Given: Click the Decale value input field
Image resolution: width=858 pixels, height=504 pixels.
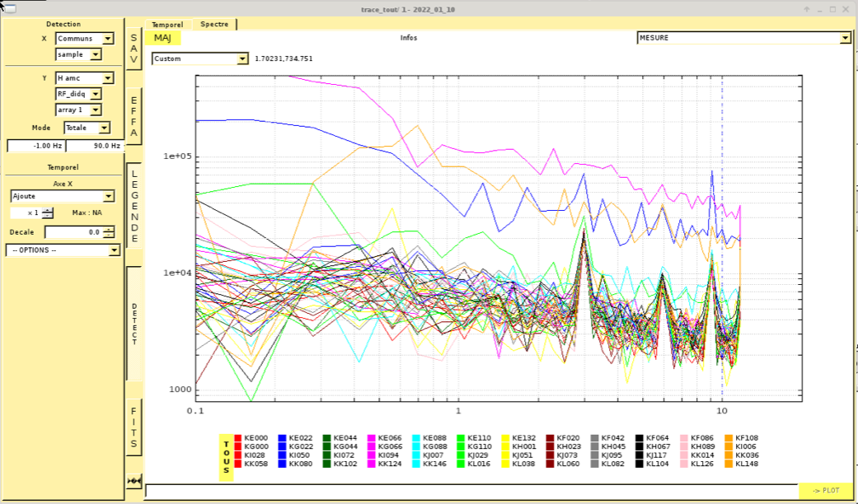Looking at the screenshot, I should coord(73,232).
